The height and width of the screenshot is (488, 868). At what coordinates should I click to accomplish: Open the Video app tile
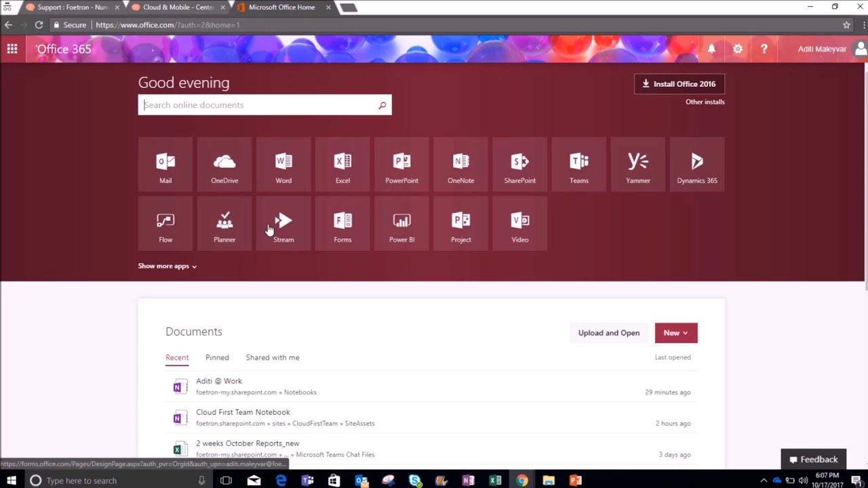[519, 224]
